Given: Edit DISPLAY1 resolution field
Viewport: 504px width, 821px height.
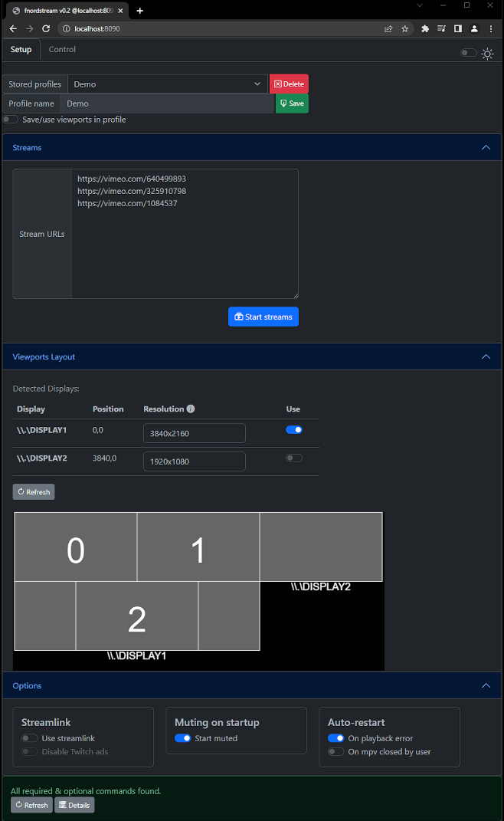Looking at the screenshot, I should tap(194, 433).
